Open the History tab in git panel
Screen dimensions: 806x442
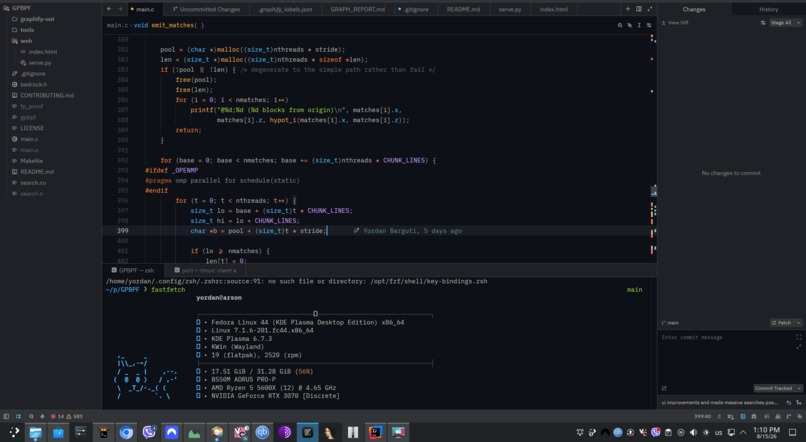click(x=768, y=9)
